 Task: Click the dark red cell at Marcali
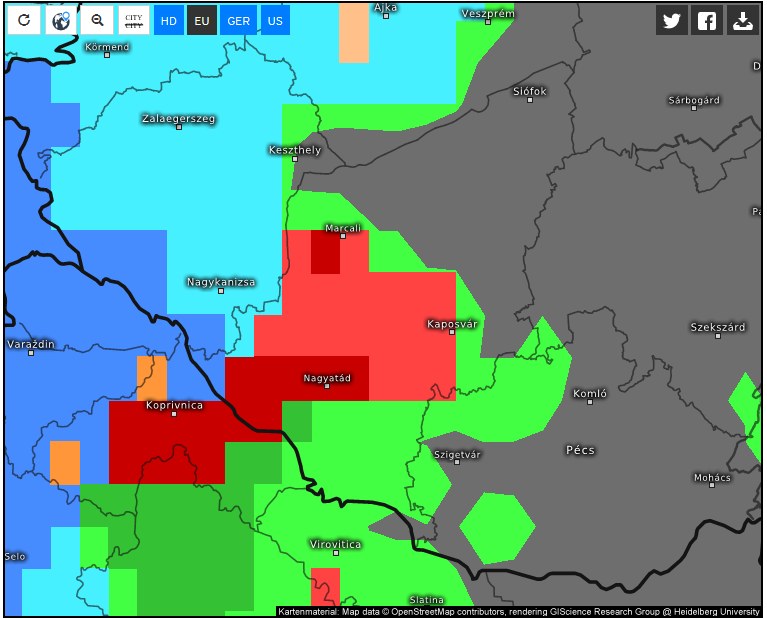[325, 252]
